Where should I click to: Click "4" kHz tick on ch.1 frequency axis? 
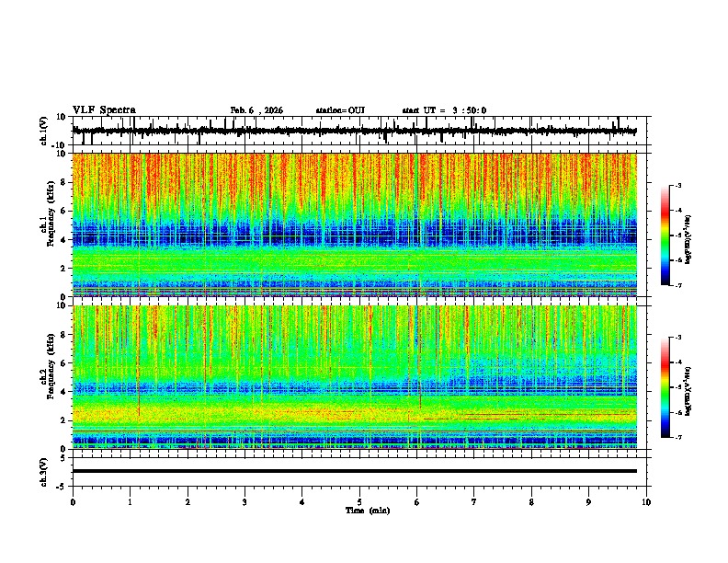pyautogui.click(x=63, y=240)
